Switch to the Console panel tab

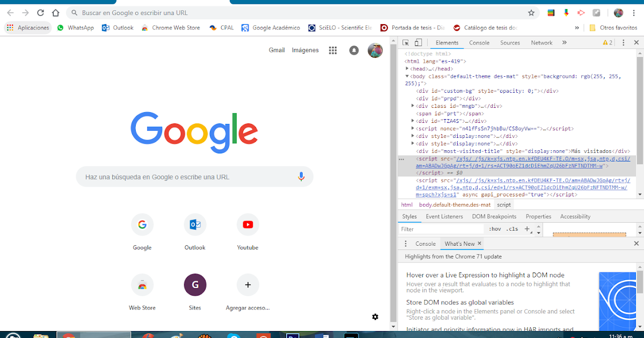[479, 42]
